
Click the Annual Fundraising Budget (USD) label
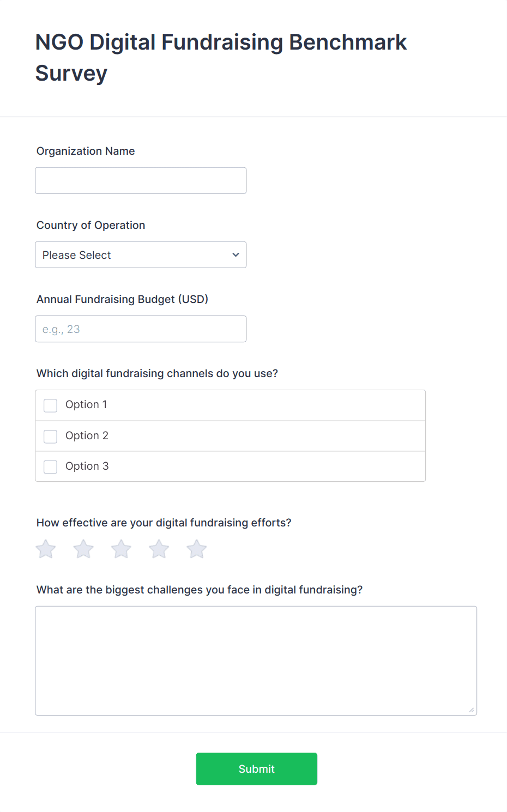click(122, 299)
